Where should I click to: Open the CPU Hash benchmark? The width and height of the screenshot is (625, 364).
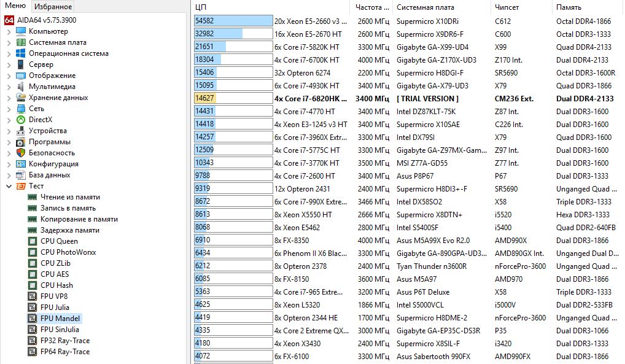point(56,285)
